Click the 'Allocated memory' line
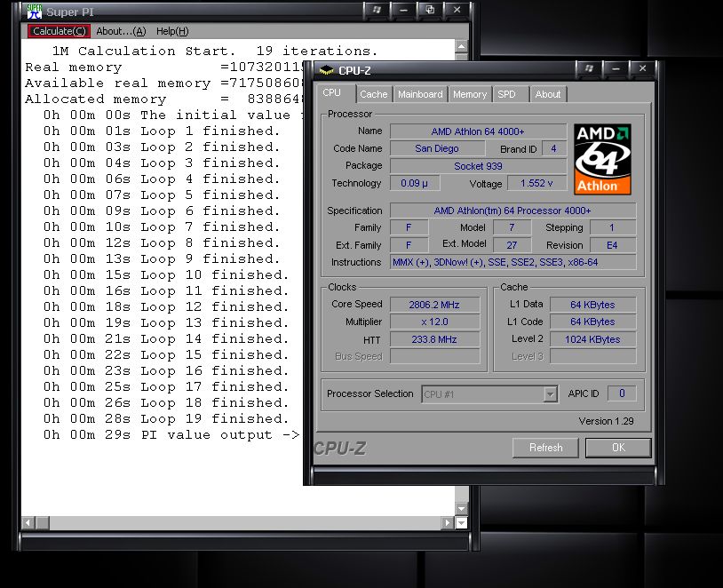 pyautogui.click(x=164, y=99)
